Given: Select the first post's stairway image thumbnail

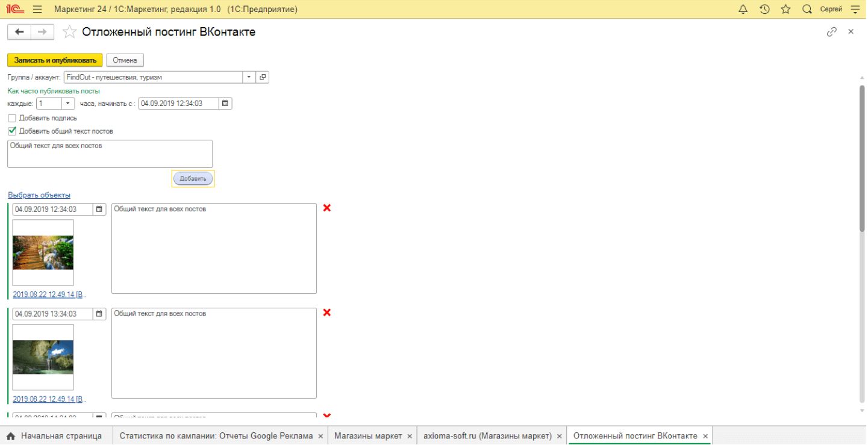Looking at the screenshot, I should coord(43,252).
